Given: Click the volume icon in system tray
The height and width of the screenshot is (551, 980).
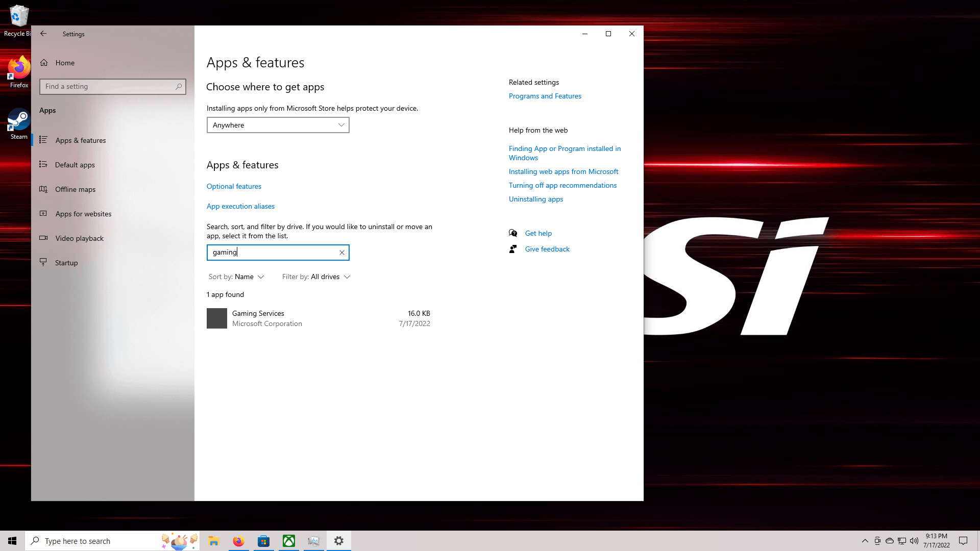Looking at the screenshot, I should pyautogui.click(x=914, y=541).
